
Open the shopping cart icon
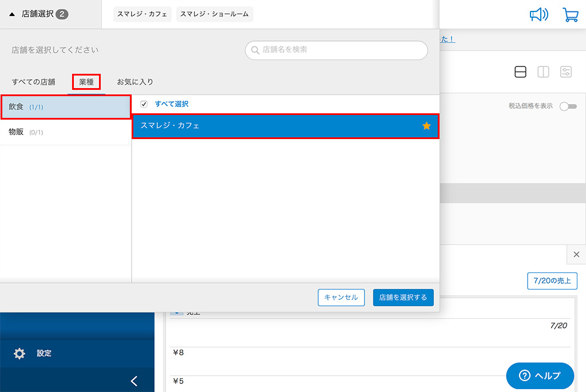point(571,14)
